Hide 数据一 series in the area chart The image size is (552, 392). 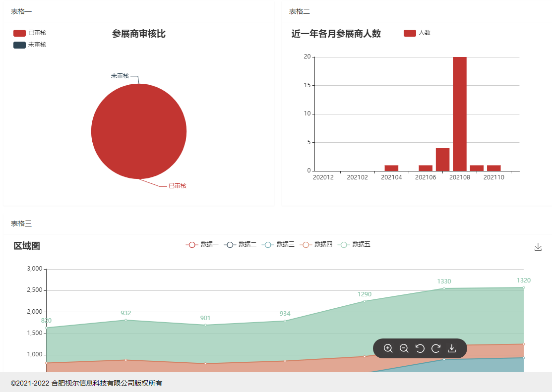pos(202,244)
